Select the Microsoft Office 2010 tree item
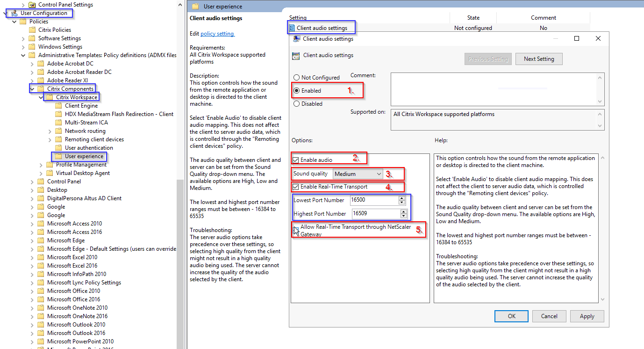 point(74,291)
